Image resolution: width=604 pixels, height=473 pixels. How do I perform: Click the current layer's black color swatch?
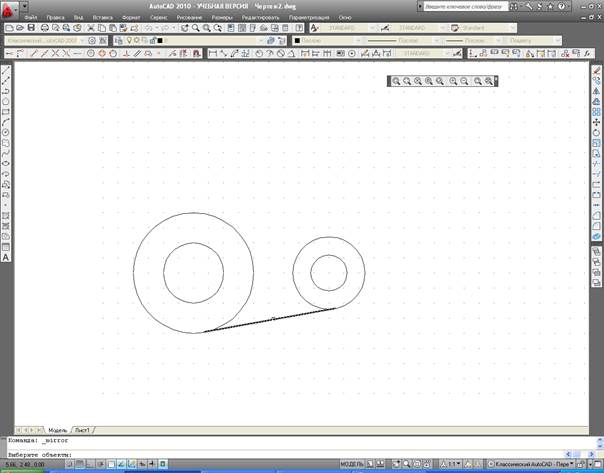pos(160,40)
